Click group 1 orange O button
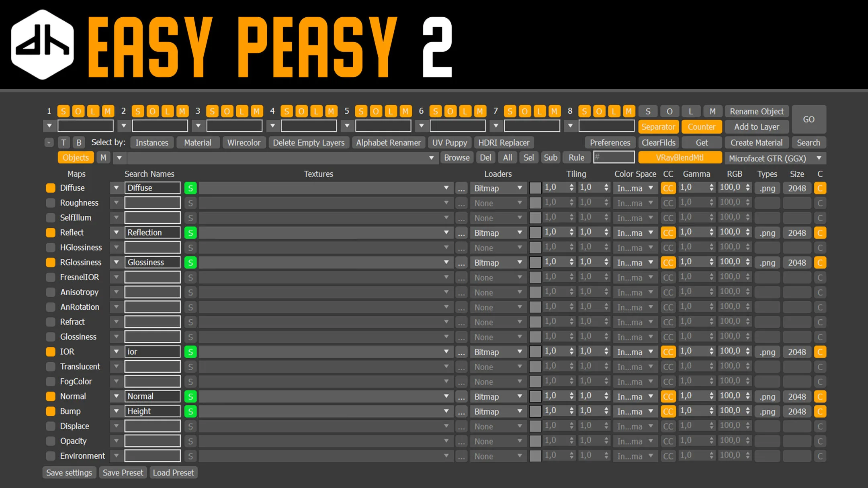Viewport: 868px width, 488px height. [x=78, y=111]
